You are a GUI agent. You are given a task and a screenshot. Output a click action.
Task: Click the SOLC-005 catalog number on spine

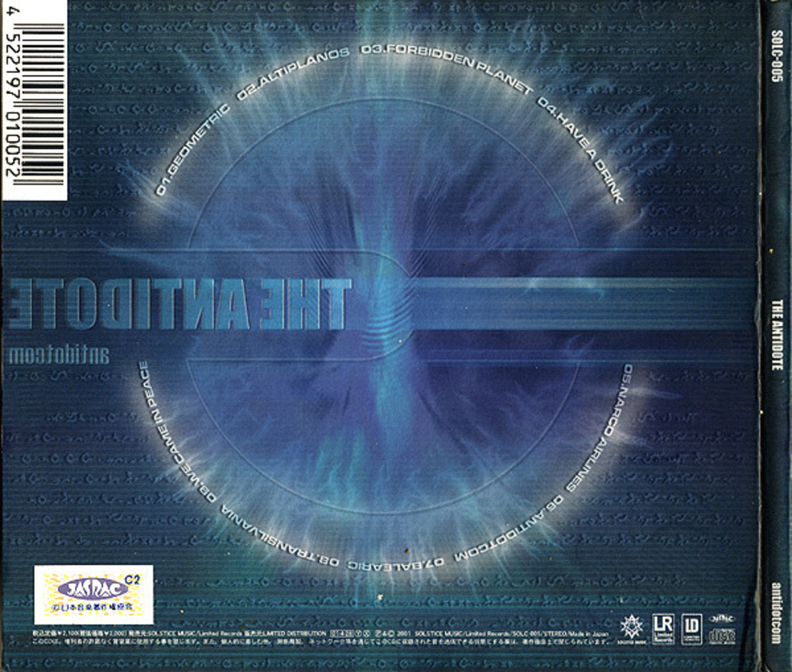click(x=776, y=56)
